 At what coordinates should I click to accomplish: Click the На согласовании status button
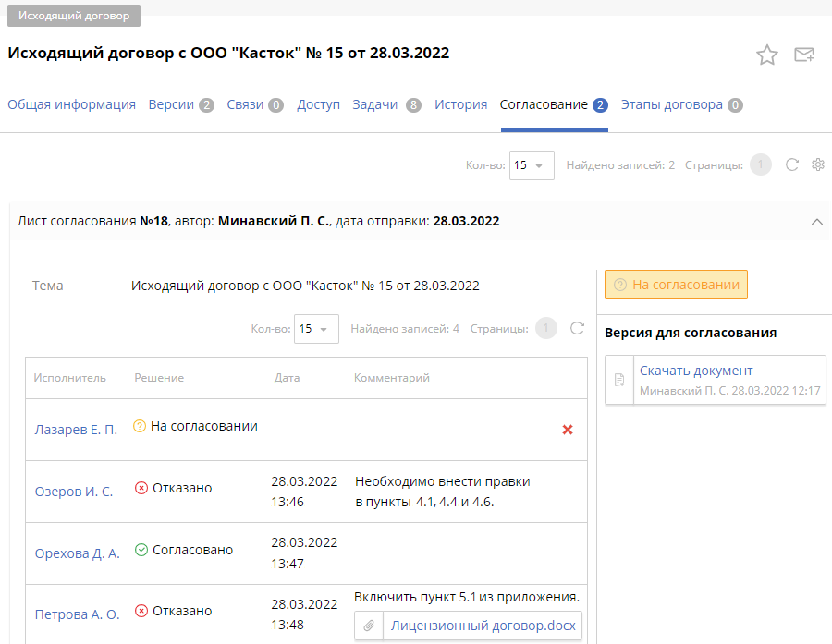point(676,285)
